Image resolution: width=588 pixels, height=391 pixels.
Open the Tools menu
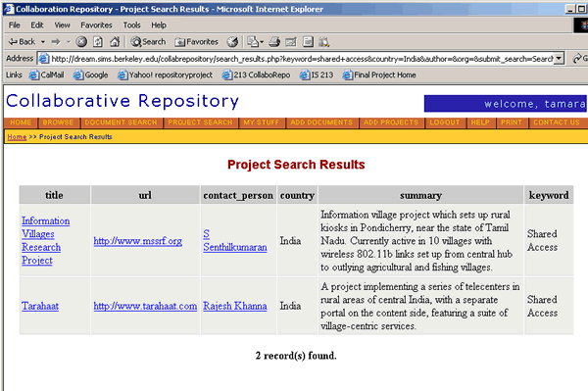click(x=131, y=25)
